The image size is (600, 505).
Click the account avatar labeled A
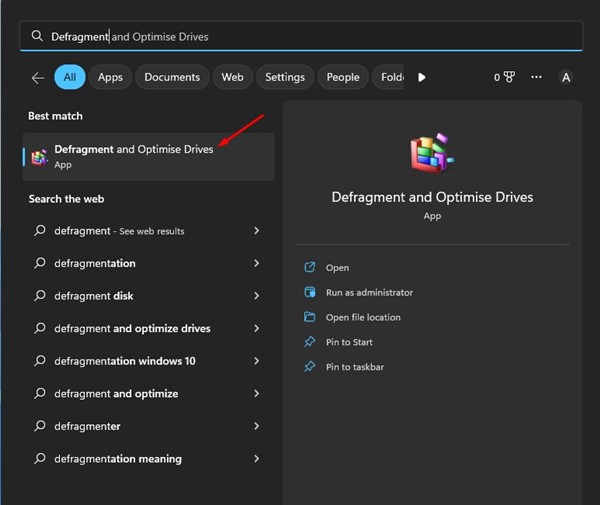pyautogui.click(x=566, y=77)
